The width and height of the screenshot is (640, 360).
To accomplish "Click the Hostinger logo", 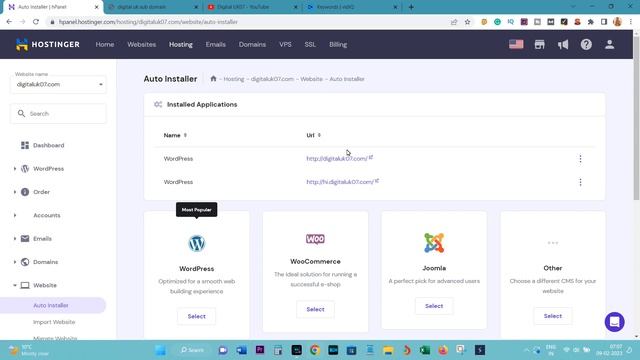I will click(x=48, y=44).
